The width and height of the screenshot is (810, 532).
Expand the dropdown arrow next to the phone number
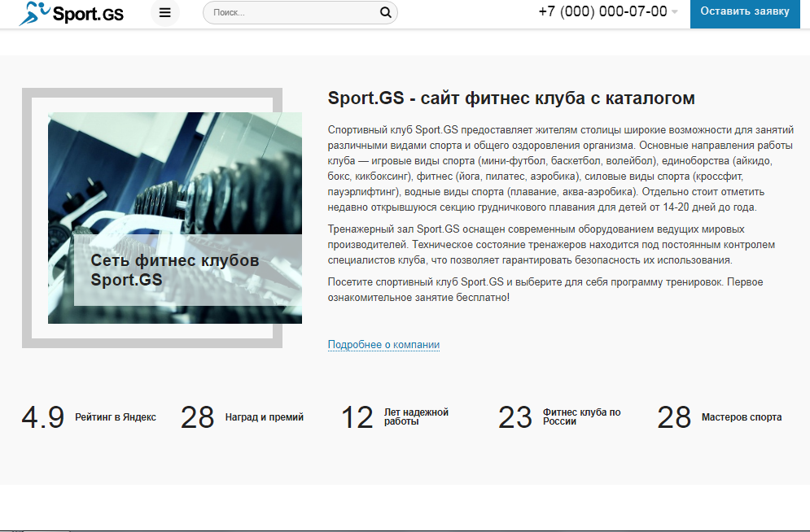click(x=674, y=13)
